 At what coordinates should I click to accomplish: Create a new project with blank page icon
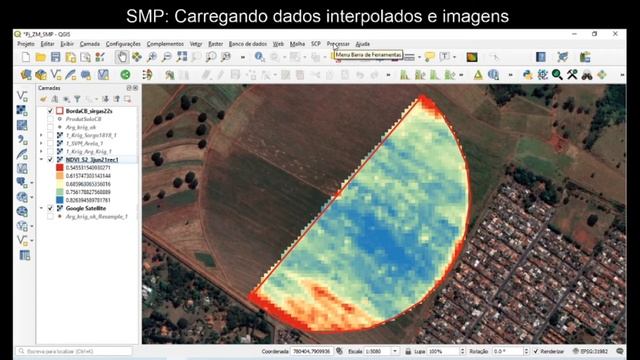[x=26, y=57]
